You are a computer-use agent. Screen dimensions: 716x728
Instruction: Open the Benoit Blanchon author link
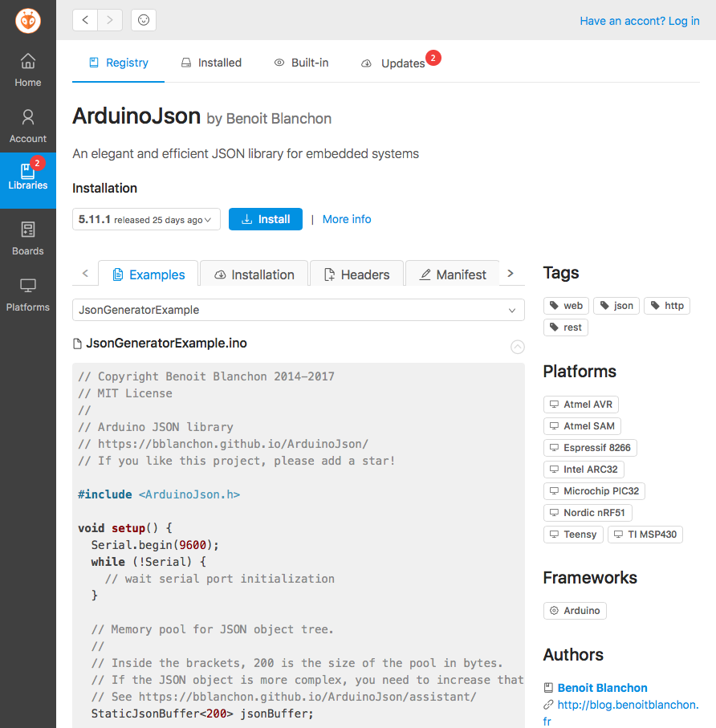tap(602, 688)
